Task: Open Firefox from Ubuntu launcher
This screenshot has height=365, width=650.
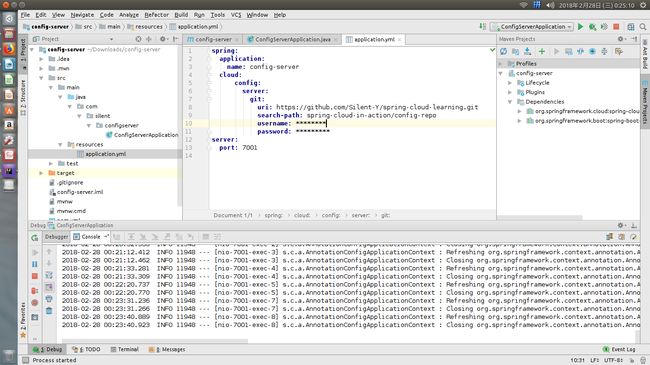Action: click(9, 49)
